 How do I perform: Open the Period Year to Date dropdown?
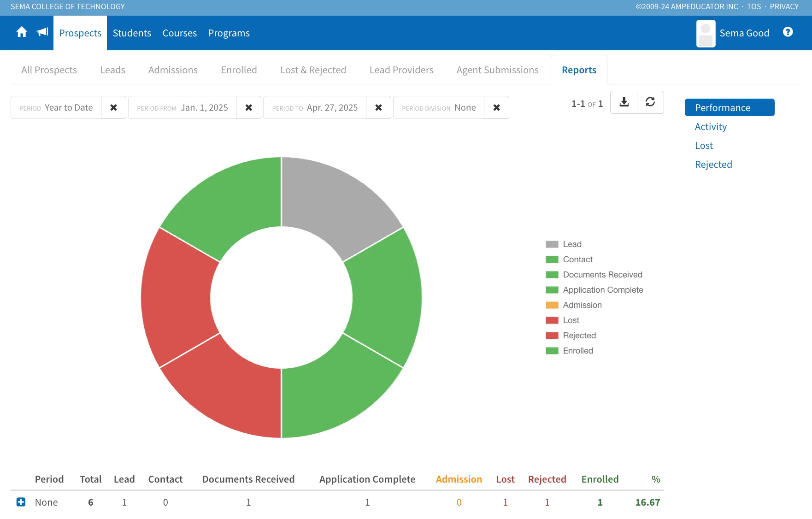56,107
